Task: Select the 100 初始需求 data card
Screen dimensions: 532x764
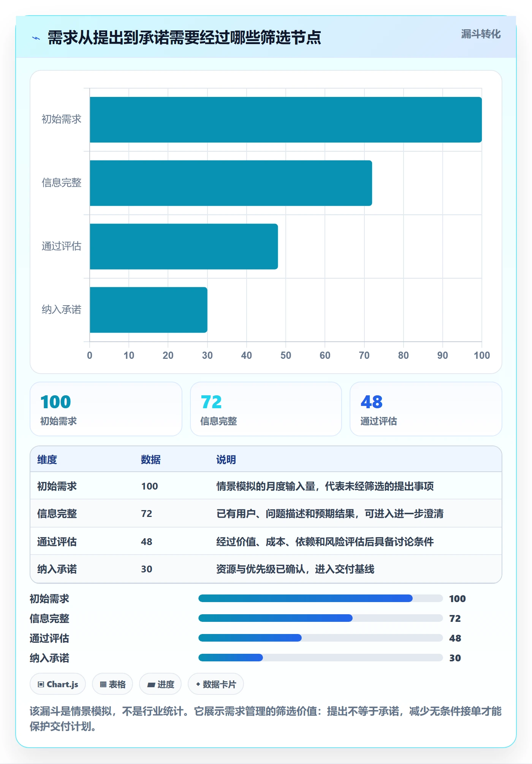Action: point(106,409)
